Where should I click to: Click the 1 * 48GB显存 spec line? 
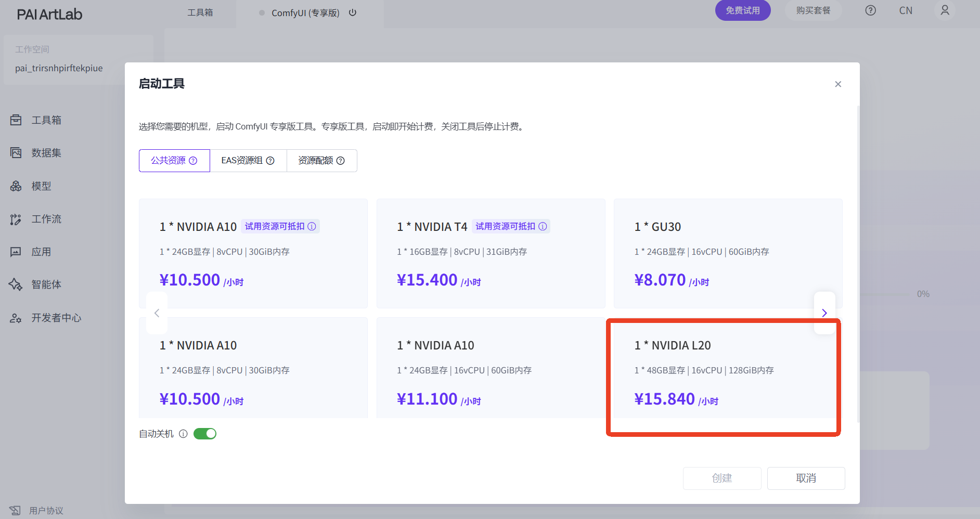tap(704, 370)
